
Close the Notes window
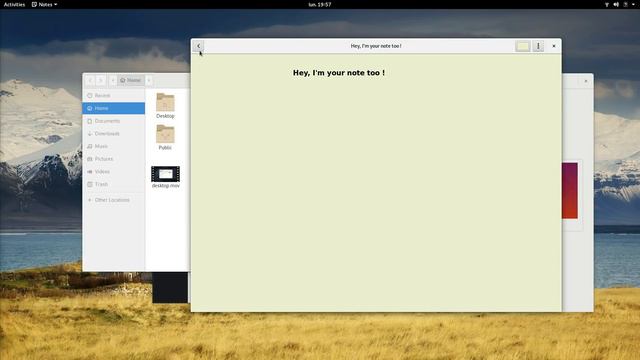(x=554, y=46)
